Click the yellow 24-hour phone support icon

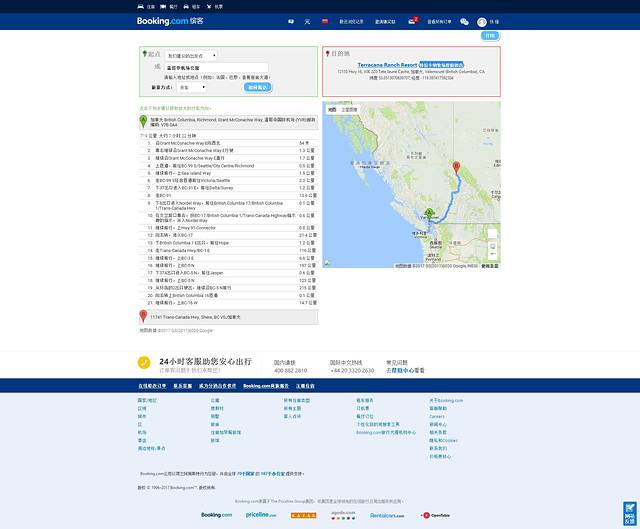coord(143,364)
